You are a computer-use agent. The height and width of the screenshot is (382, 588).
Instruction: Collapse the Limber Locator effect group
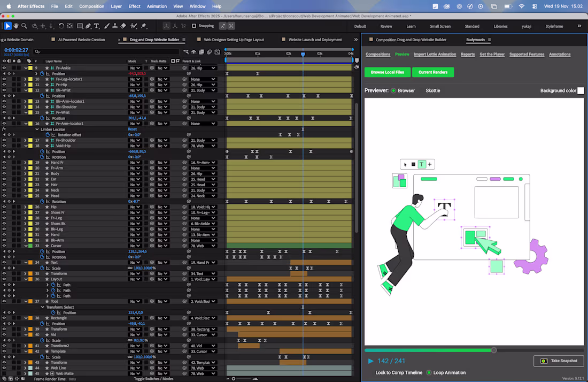[x=37, y=129]
